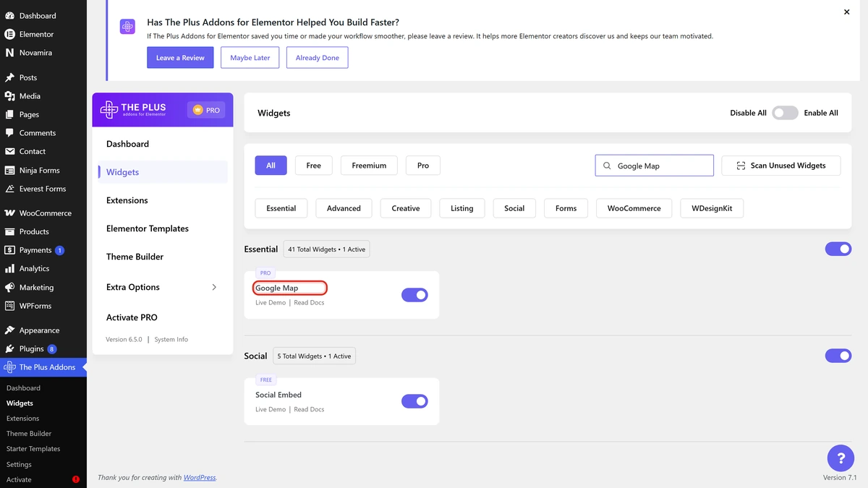Expand the Extra Options chevron
The height and width of the screenshot is (488, 868).
214,287
